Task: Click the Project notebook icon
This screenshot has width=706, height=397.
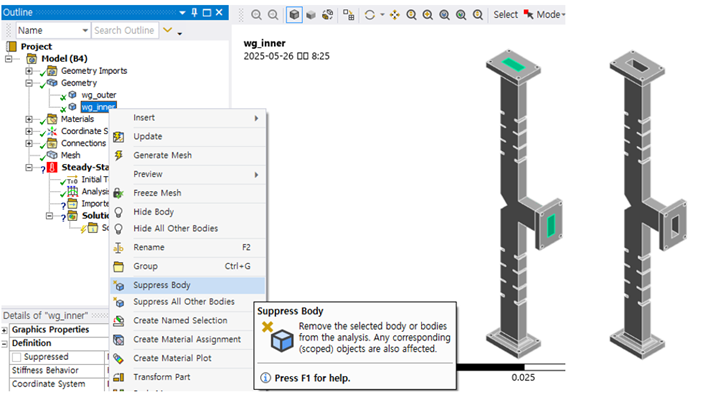Action: tap(12, 46)
